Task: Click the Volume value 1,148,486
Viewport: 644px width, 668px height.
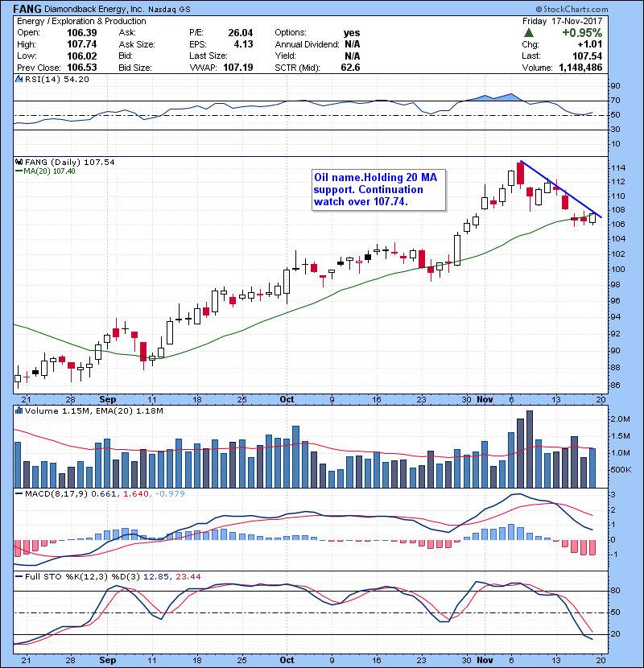Action: (580, 68)
